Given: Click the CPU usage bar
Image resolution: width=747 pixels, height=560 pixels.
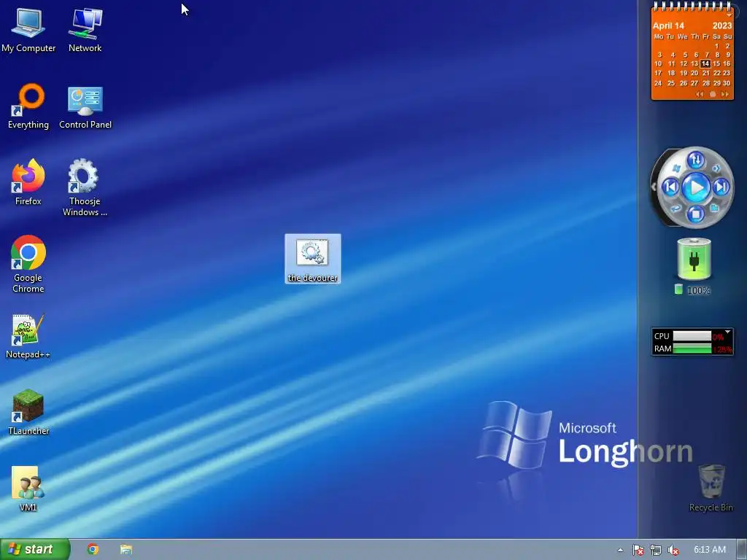Looking at the screenshot, I should [692, 336].
